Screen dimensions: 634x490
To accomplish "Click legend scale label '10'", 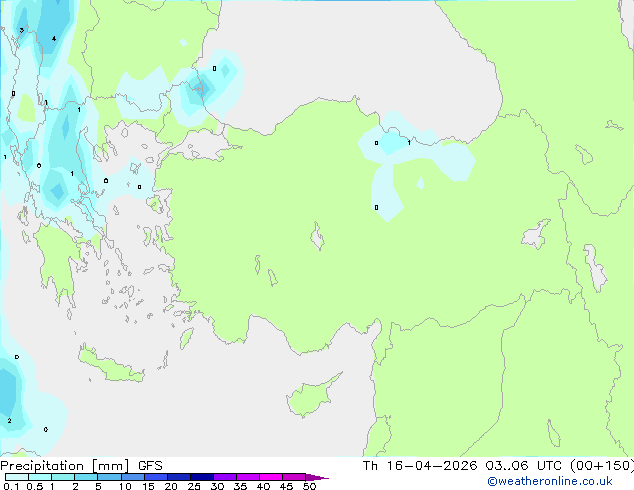I will 125,486.
